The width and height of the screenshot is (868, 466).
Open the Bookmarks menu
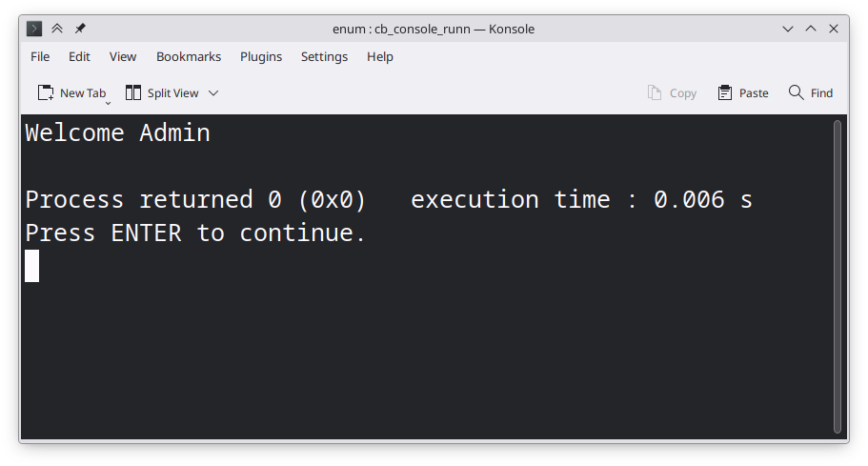[189, 56]
